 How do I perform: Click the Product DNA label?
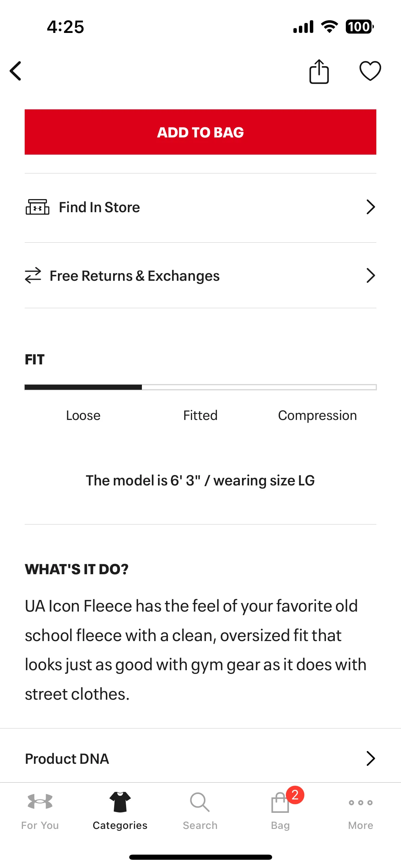coord(67,759)
